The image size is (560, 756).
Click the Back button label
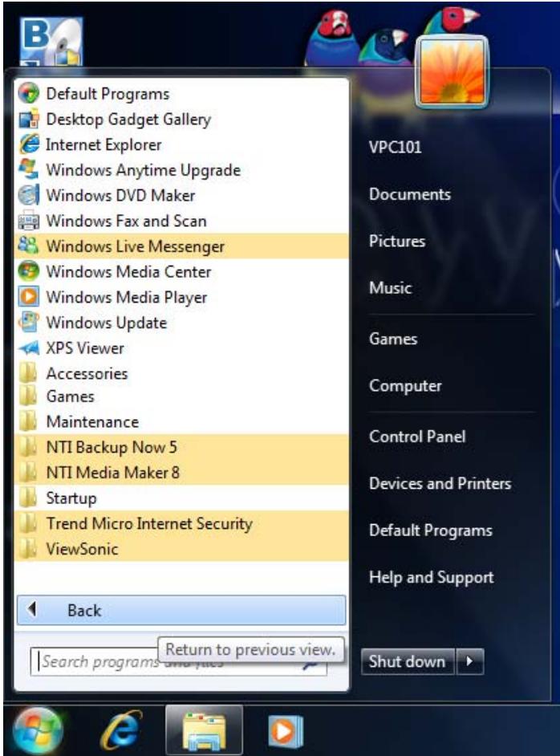coord(84,610)
